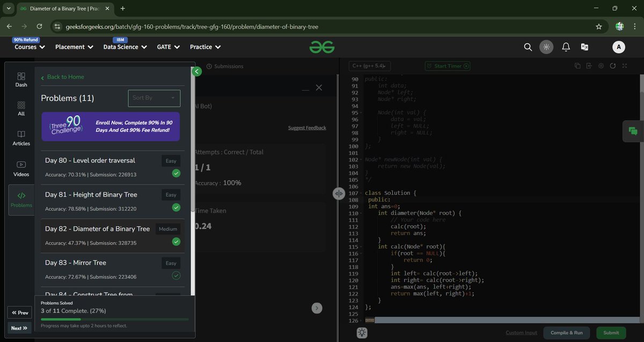
Task: Open the Articles section in sidebar
Action: click(21, 138)
